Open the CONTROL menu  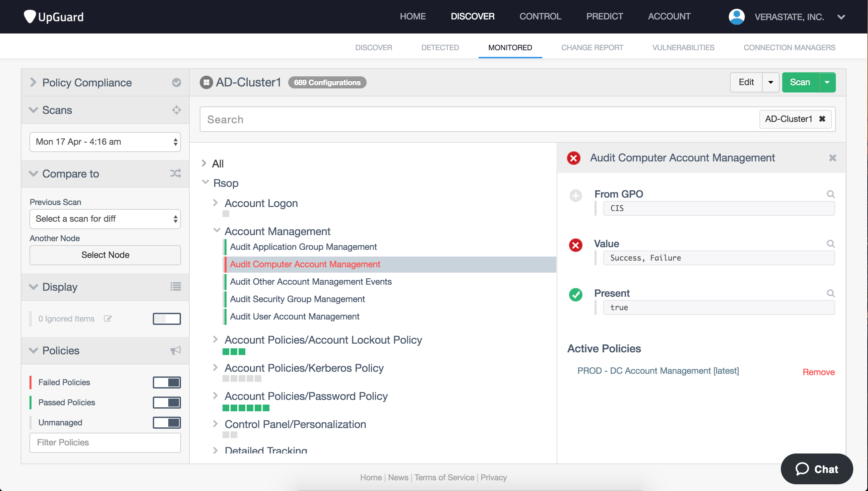[540, 16]
